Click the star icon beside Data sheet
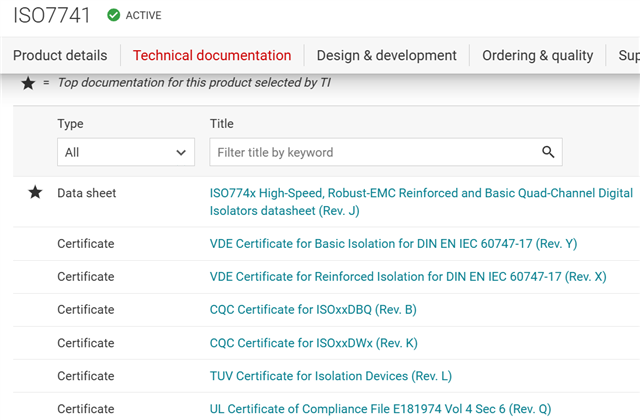The width and height of the screenshot is (640, 420). tap(35, 192)
